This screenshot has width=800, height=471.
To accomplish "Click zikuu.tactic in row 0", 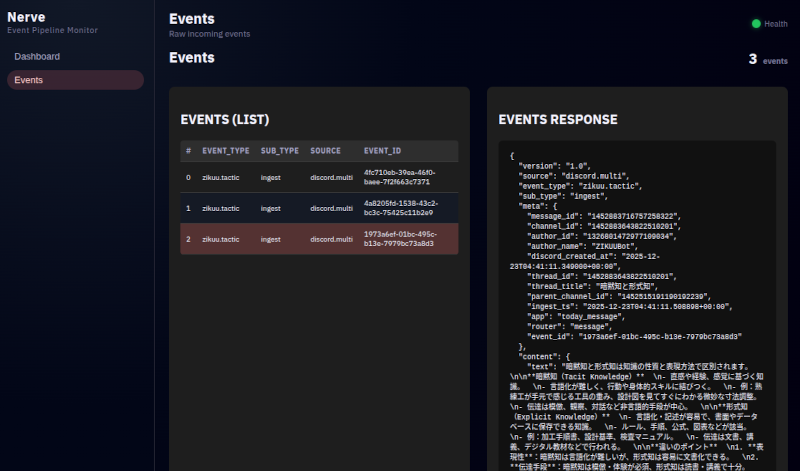I will [x=221, y=178].
